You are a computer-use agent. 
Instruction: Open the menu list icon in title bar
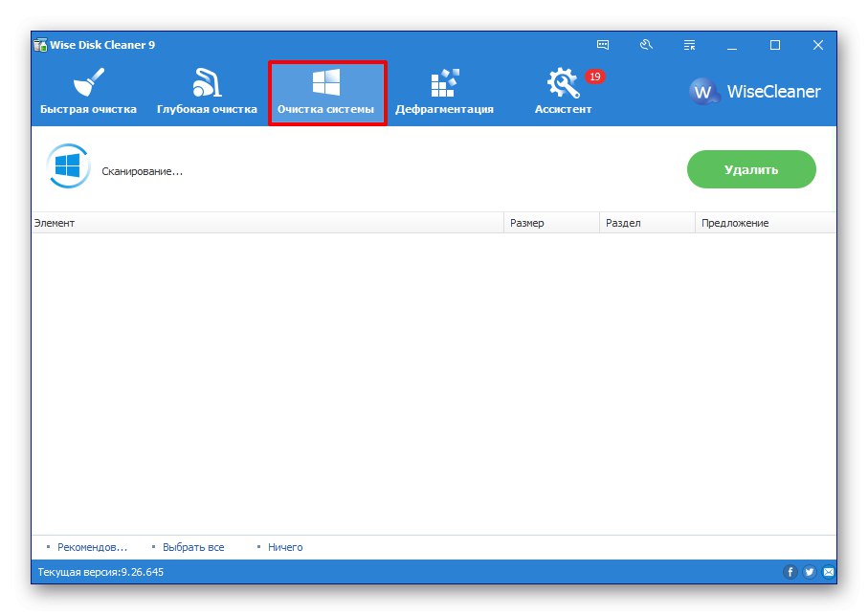click(689, 45)
